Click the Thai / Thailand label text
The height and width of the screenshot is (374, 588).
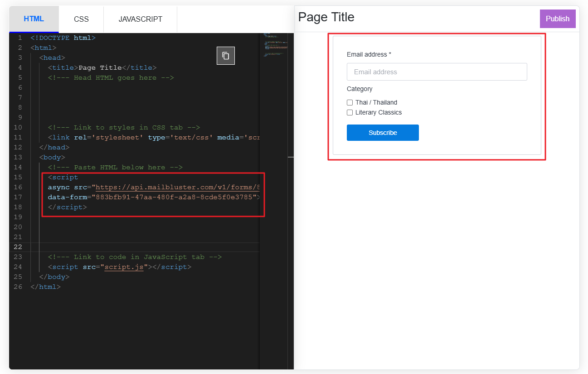376,103
